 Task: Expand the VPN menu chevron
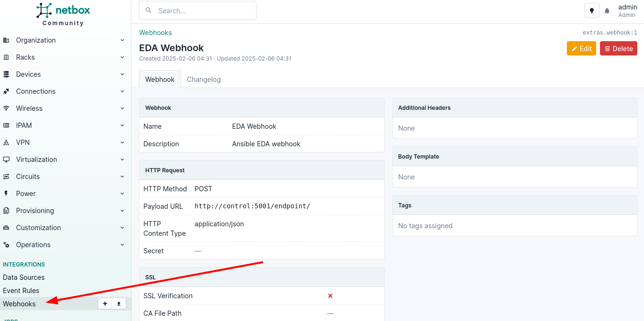click(x=122, y=143)
